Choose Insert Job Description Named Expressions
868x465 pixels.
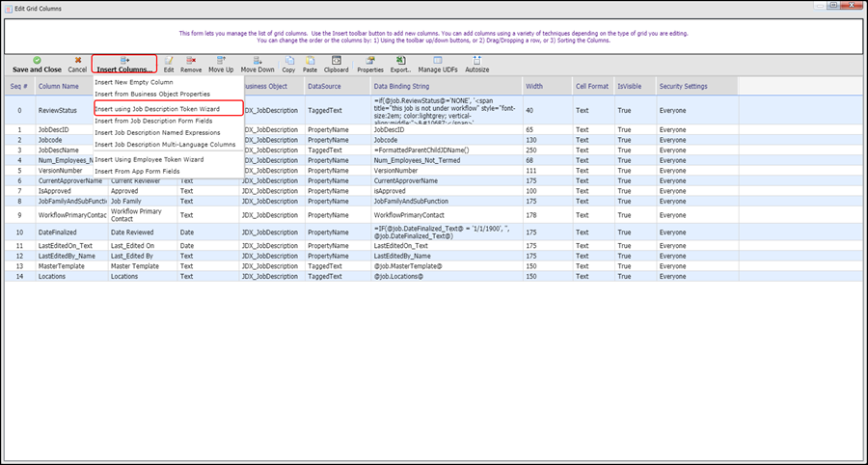pos(158,132)
